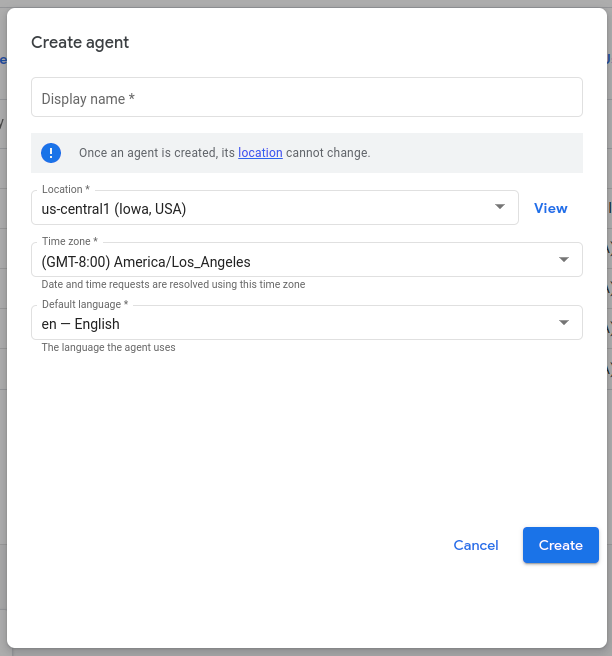
Task: Click the "Date and time requests" helper text
Action: [x=173, y=284]
